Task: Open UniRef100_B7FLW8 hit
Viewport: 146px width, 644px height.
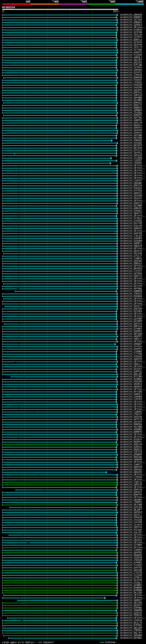Action: point(131,65)
